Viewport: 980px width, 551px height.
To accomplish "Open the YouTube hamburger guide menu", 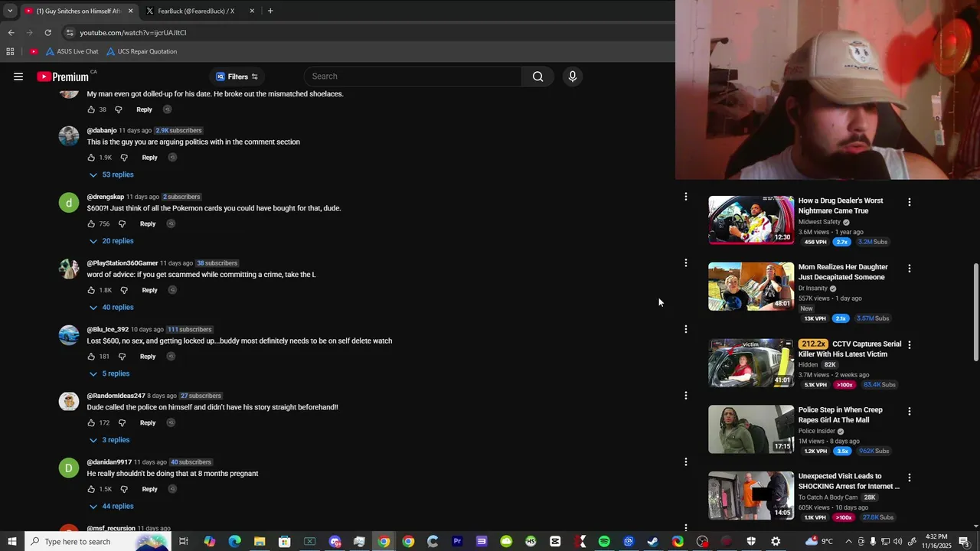I will [18, 77].
